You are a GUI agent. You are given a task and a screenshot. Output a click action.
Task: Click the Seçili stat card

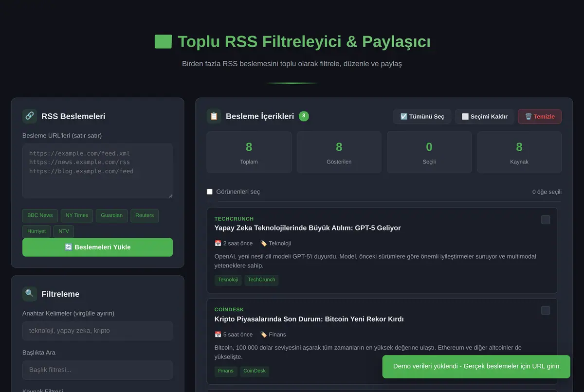point(429,152)
